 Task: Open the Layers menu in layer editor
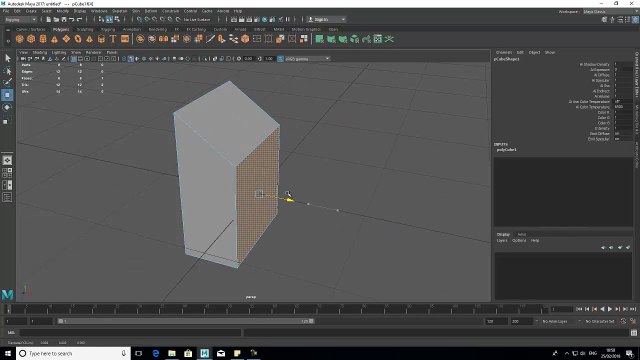tap(502, 240)
